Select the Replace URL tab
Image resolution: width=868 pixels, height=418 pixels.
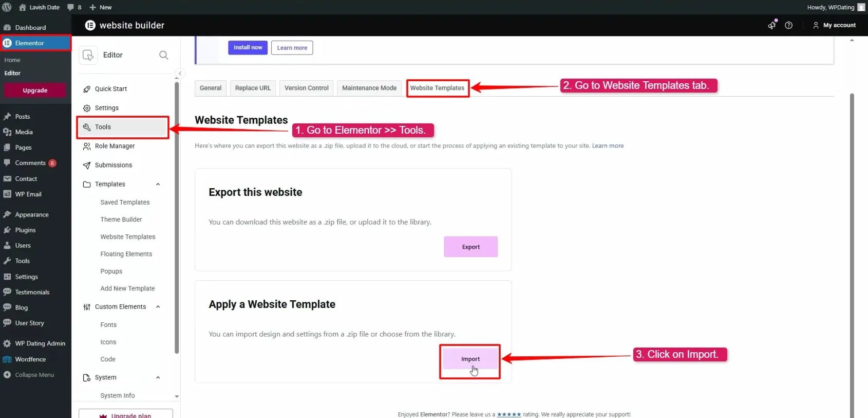coord(253,88)
